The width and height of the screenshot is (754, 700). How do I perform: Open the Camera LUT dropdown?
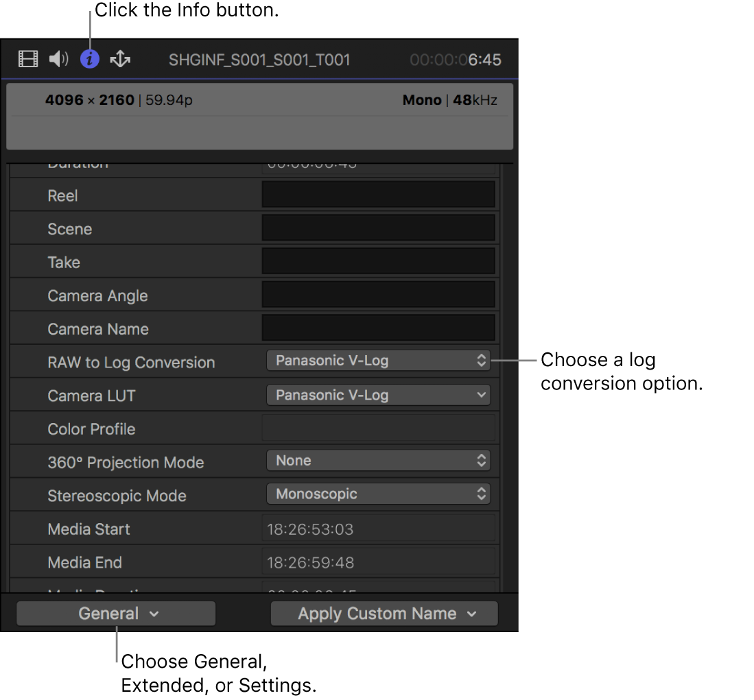(x=378, y=395)
